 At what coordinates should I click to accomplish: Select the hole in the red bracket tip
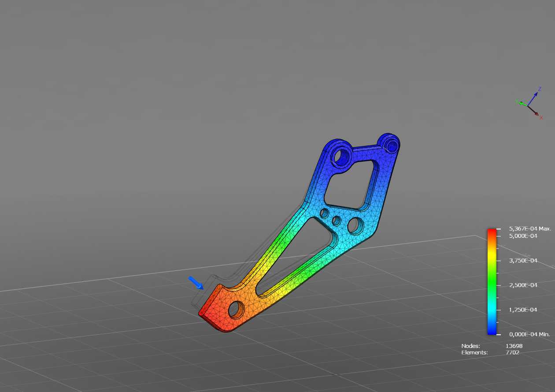(236, 309)
